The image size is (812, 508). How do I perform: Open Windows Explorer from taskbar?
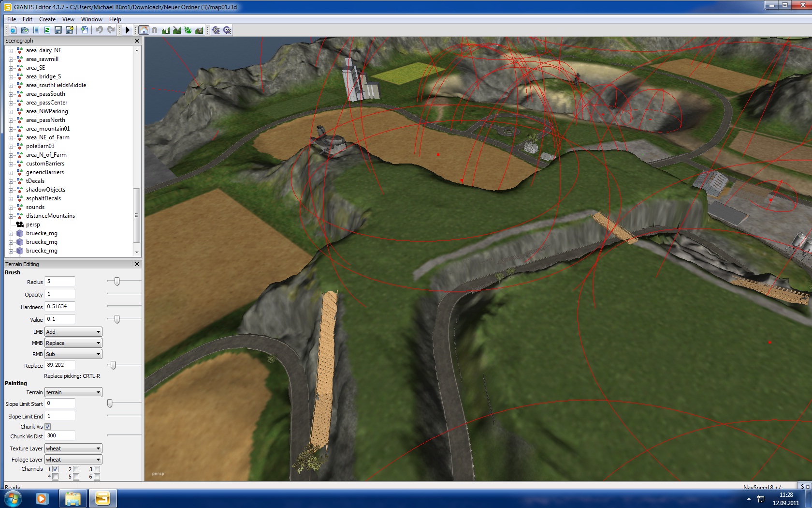click(x=72, y=498)
